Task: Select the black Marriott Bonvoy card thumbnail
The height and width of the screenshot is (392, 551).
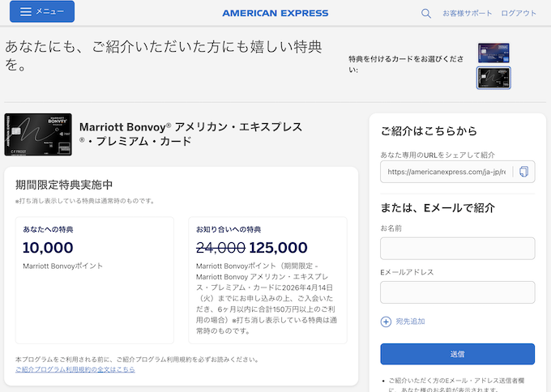Action: (493, 78)
